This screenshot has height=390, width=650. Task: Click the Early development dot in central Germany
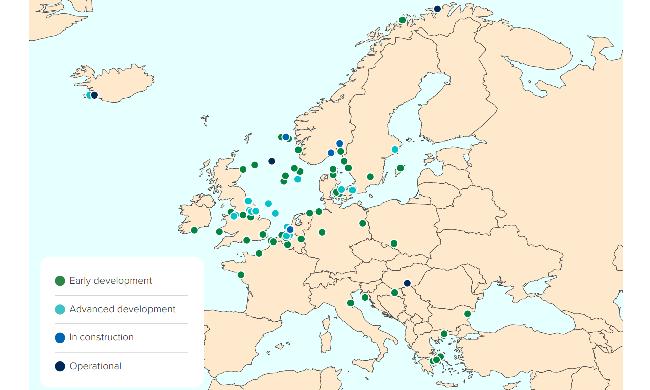tap(322, 232)
